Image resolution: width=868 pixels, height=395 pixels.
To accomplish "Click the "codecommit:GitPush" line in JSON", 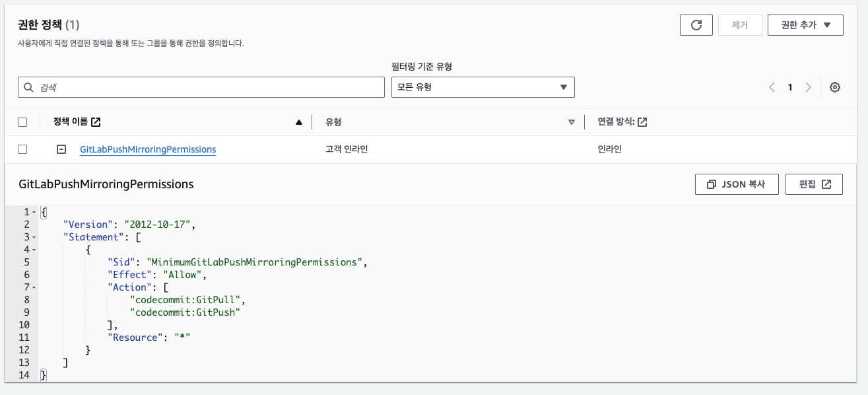I will [184, 312].
